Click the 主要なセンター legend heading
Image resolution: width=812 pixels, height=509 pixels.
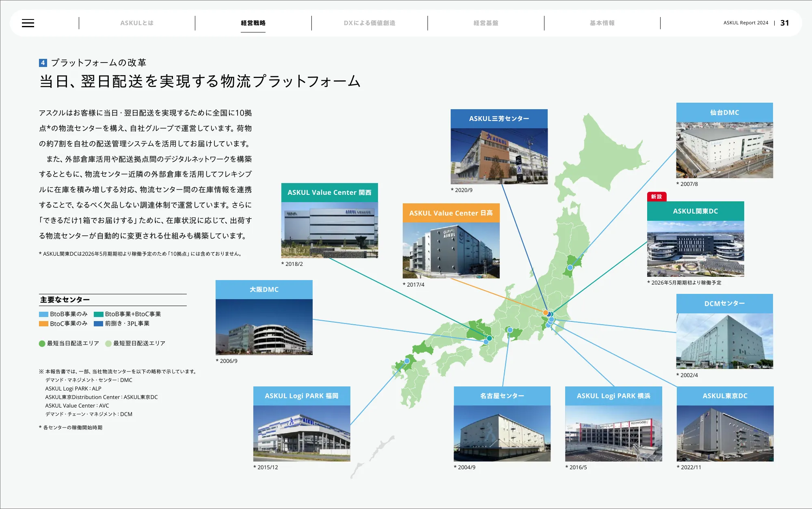65,300
